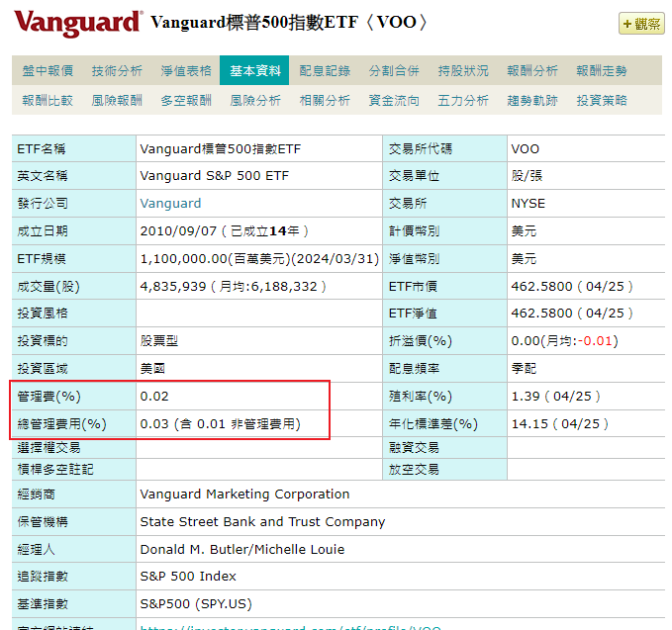672x630 pixels.
Task: Select the 股/張 trading unit value
Action: 527,176
